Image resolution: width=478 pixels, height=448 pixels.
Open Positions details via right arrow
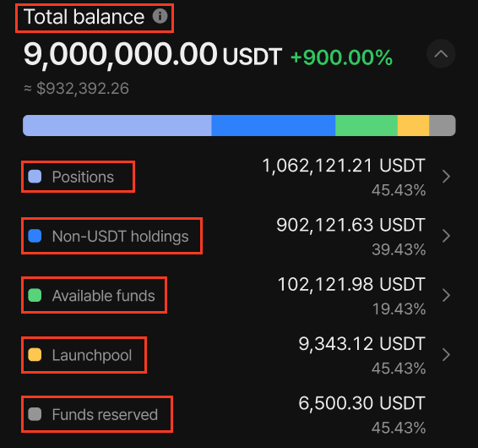[446, 177]
